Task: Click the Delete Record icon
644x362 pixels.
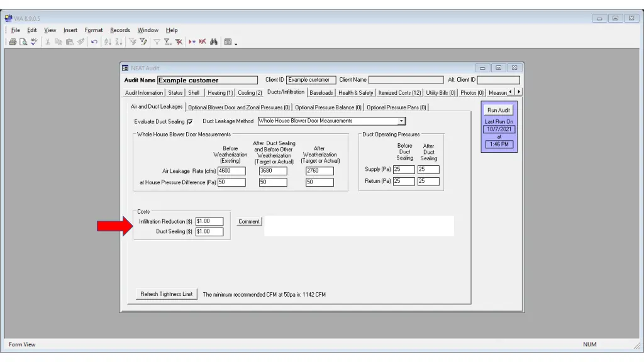Action: click(203, 42)
